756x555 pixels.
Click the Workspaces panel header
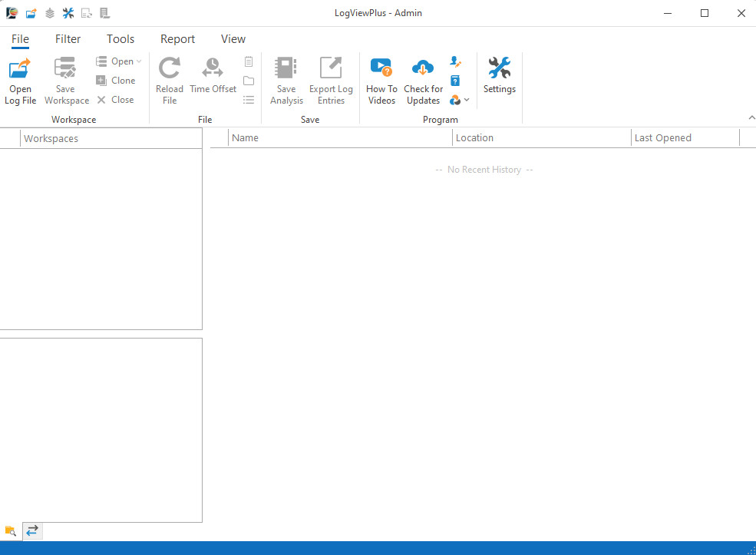click(x=111, y=138)
